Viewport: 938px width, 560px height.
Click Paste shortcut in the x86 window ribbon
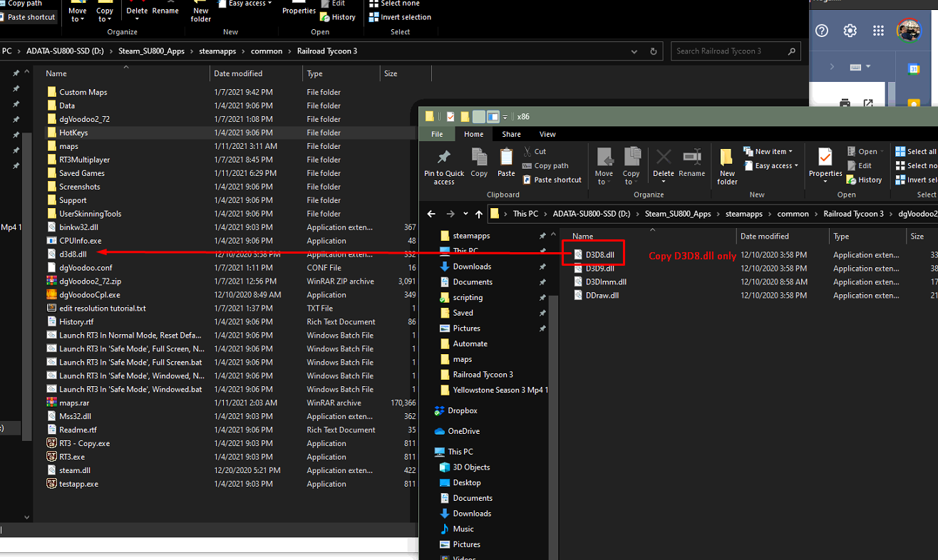pos(552,180)
